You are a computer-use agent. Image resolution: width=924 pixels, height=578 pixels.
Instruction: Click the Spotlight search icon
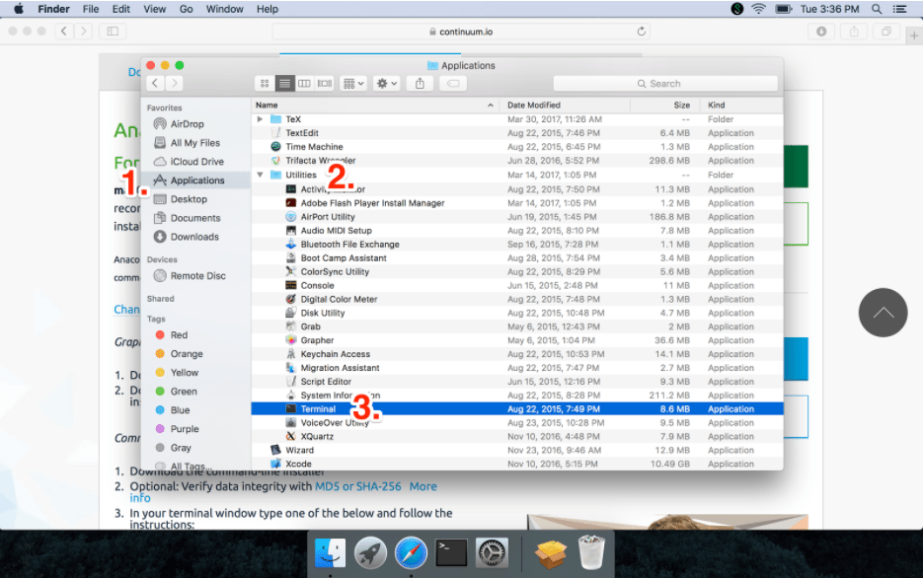[x=877, y=9]
